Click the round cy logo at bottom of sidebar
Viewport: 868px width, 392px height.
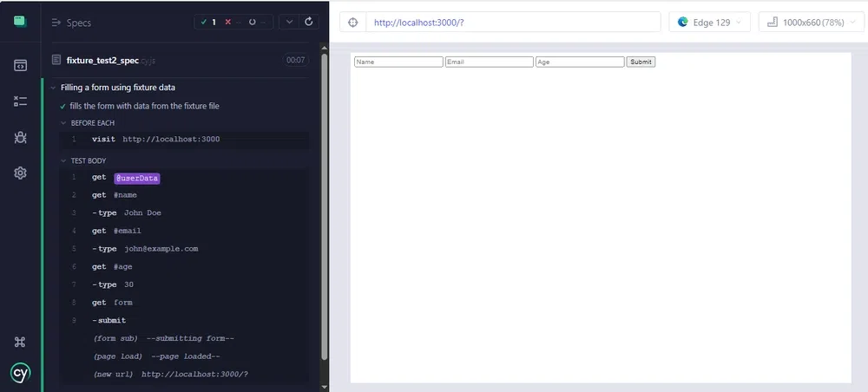pyautogui.click(x=21, y=373)
